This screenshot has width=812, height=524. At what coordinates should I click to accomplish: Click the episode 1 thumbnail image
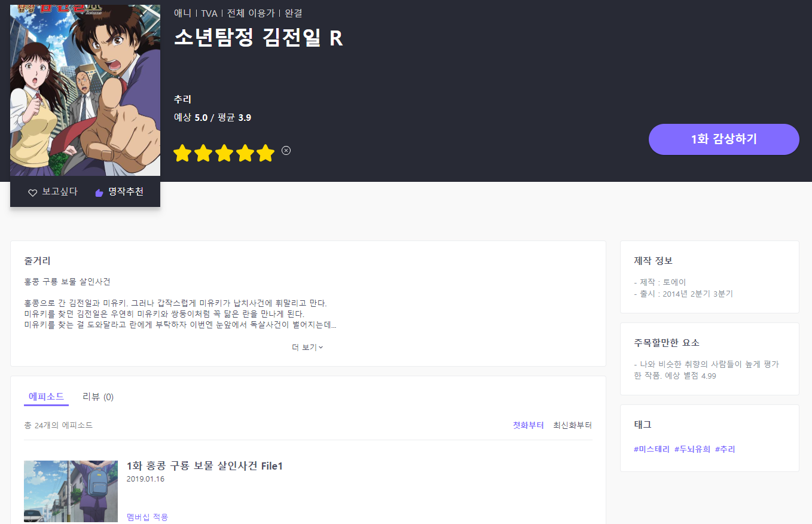coord(71,492)
